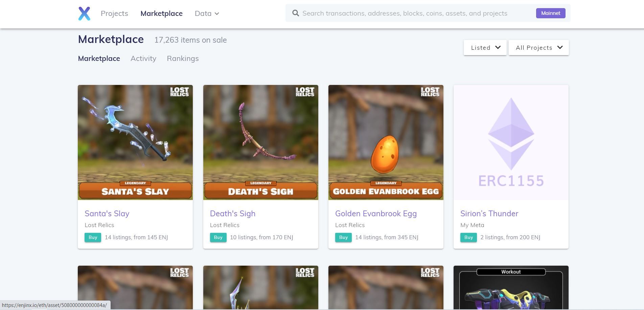
Task: Click the search magnifier icon
Action: [x=296, y=13]
